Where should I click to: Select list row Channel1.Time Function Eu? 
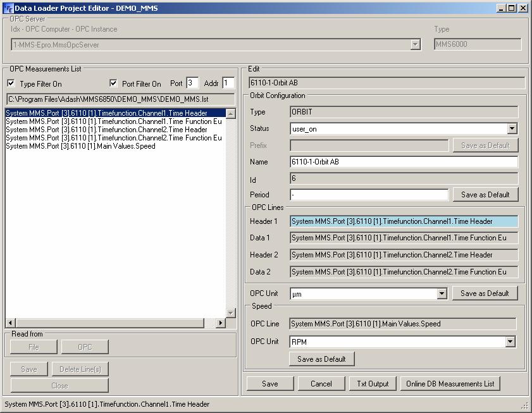[115, 121]
